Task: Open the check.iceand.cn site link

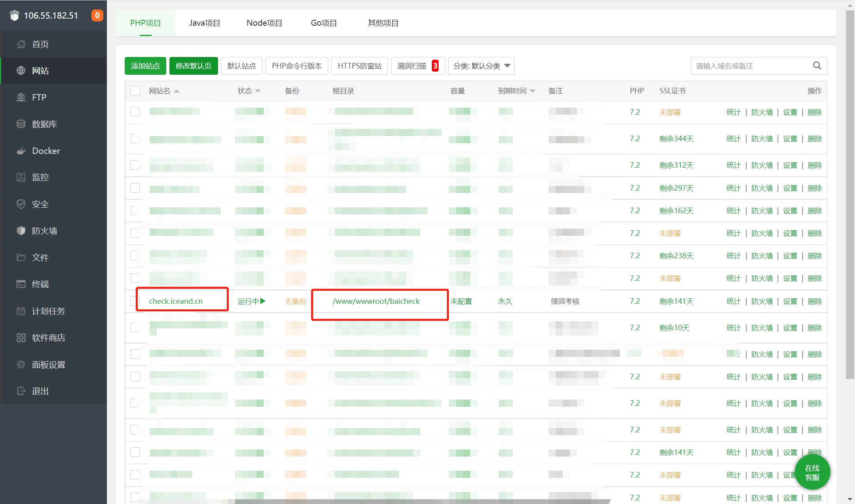Action: (176, 301)
